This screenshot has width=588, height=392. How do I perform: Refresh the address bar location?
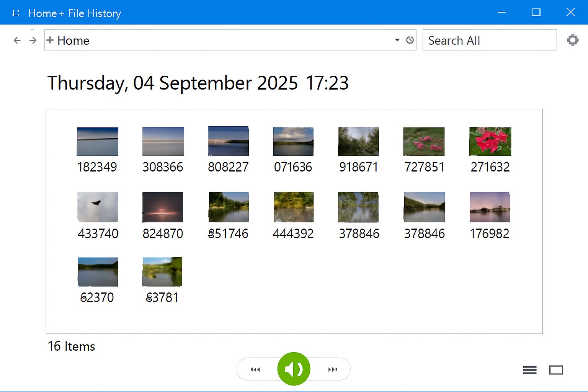(x=410, y=40)
